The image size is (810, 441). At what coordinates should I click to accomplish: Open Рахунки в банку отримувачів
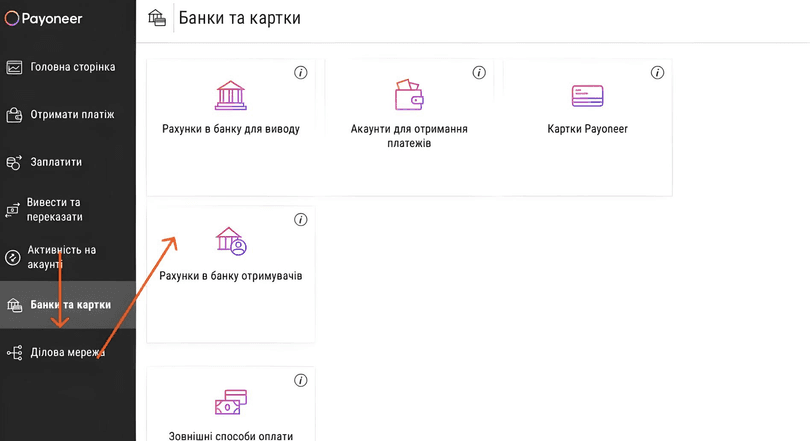[231, 275]
